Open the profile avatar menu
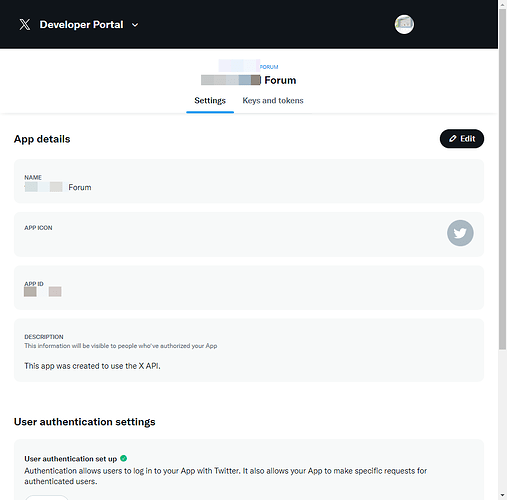Screen dimensions: 507x500 (x=404, y=24)
